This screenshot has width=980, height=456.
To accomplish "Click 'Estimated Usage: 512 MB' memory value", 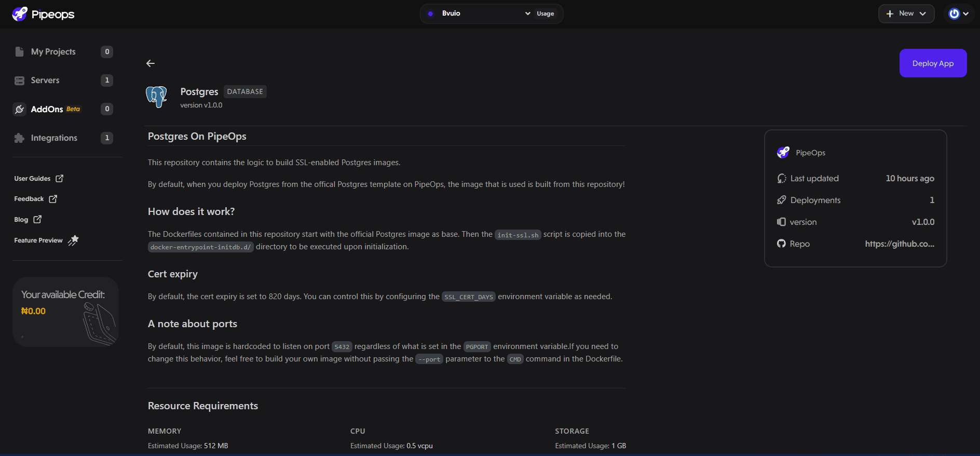I will (188, 446).
